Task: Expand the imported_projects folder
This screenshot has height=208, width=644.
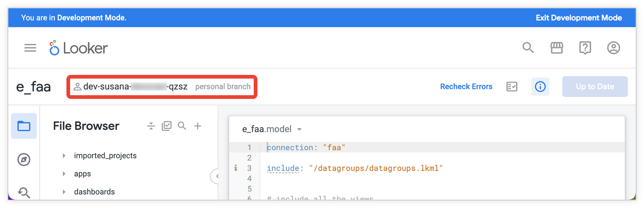Action: [x=64, y=156]
